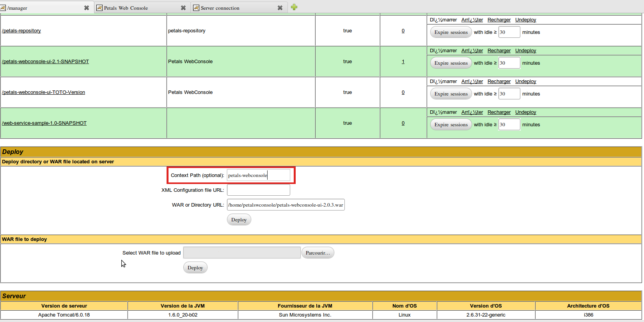Screen dimensions: 644x322
Task: Open the /web-service-sample-1.0-SNAPSHOT link
Action: click(x=44, y=123)
